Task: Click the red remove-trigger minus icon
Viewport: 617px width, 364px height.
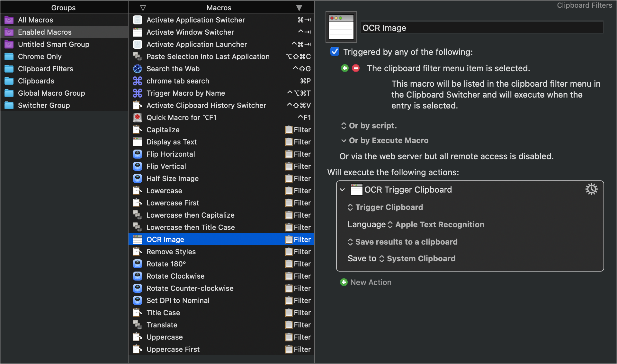Action: coord(356,68)
